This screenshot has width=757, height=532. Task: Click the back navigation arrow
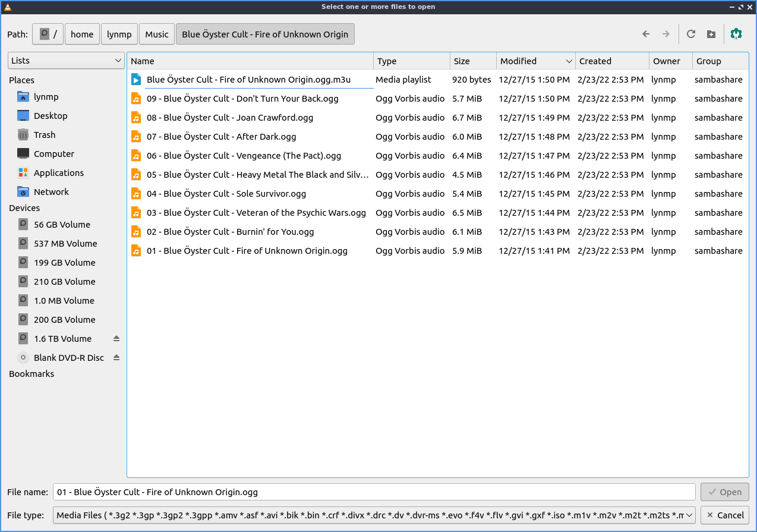(x=646, y=34)
